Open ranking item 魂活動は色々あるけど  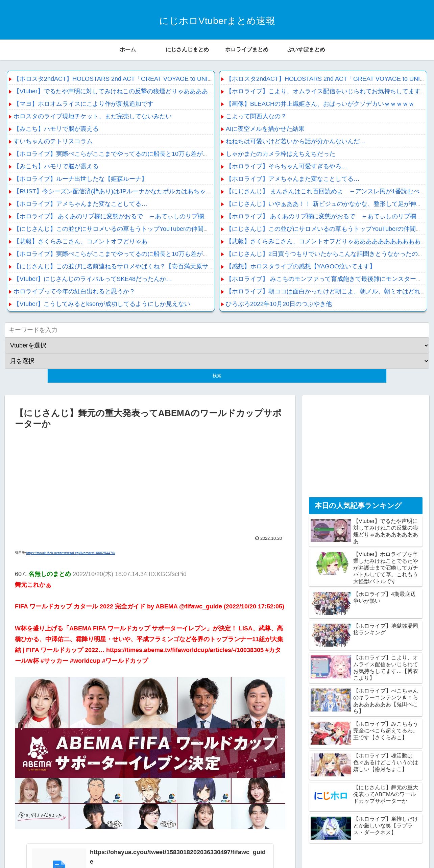366,765
